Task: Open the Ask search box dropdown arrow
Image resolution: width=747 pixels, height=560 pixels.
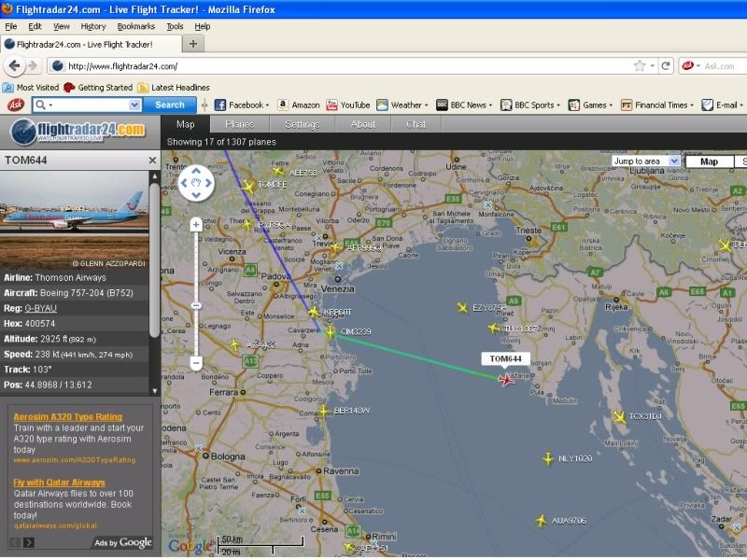Action: (x=134, y=105)
